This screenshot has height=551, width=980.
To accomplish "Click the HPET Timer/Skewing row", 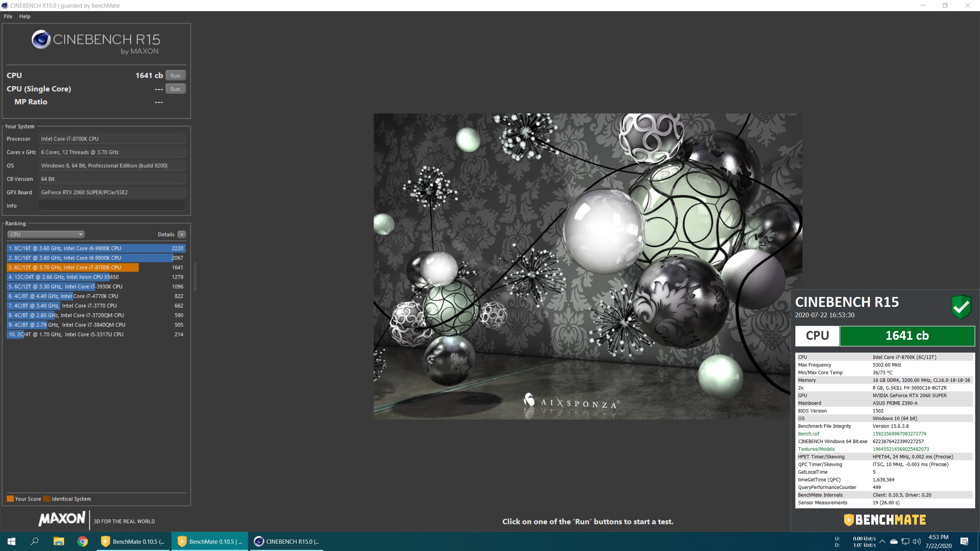I will pyautogui.click(x=885, y=456).
